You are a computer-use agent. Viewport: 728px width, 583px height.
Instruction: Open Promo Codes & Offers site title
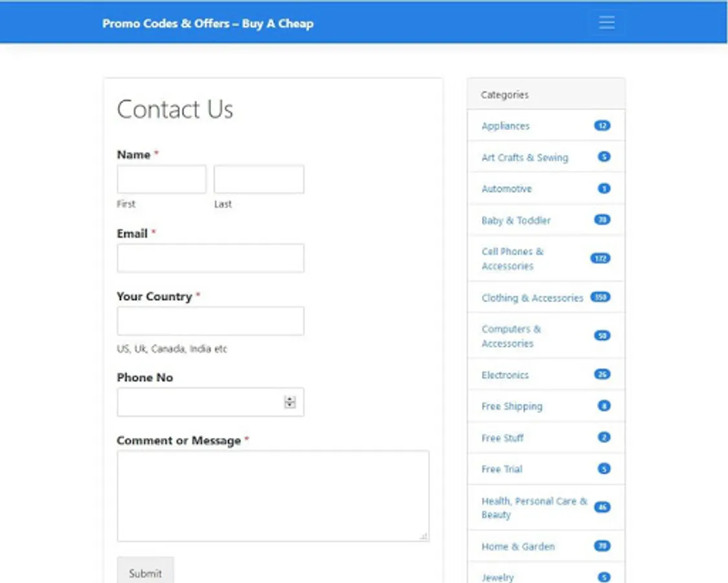[207, 24]
